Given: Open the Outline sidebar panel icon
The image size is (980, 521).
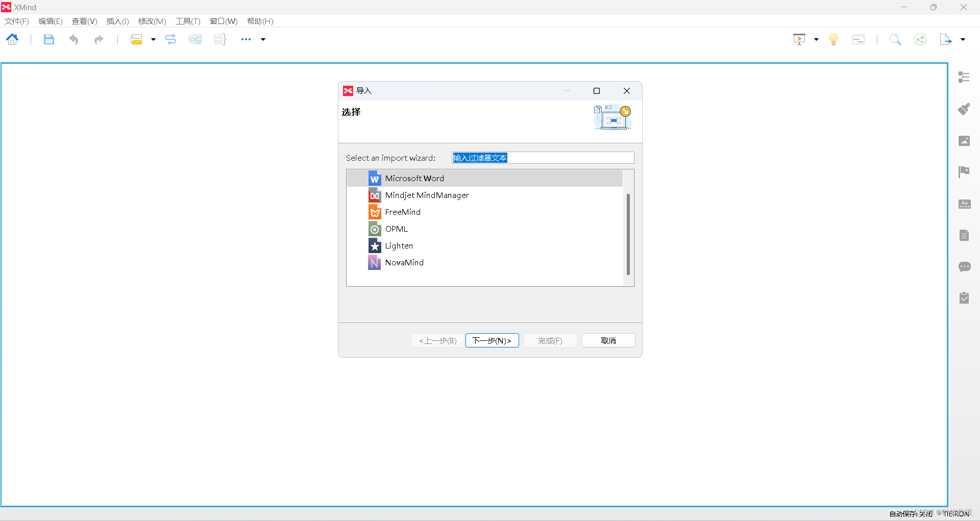Looking at the screenshot, I should click(x=964, y=77).
